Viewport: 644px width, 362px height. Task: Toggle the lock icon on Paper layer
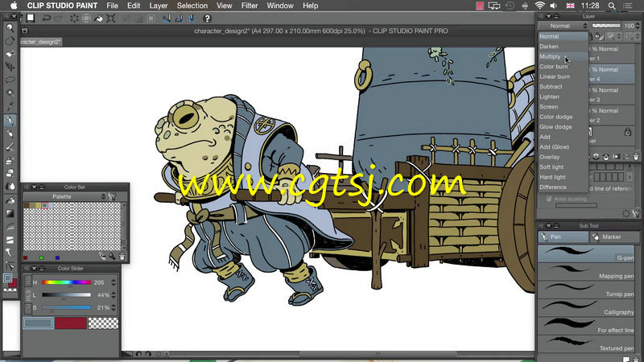coord(628,132)
